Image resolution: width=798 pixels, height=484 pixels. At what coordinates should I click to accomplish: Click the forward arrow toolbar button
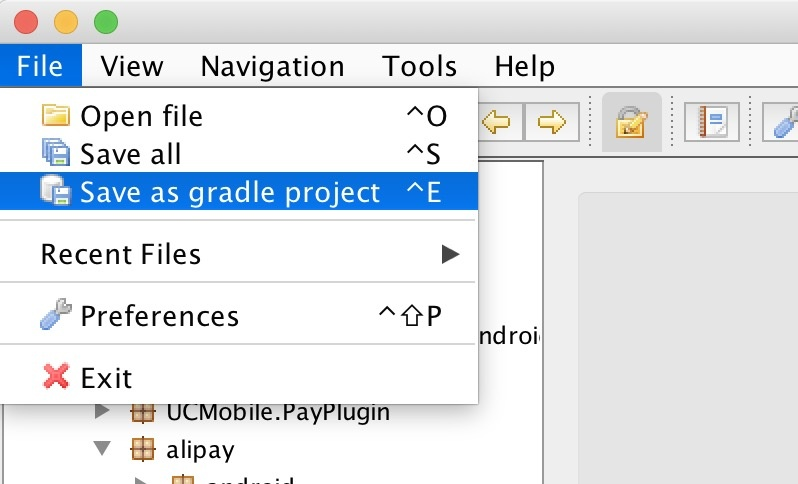click(552, 122)
